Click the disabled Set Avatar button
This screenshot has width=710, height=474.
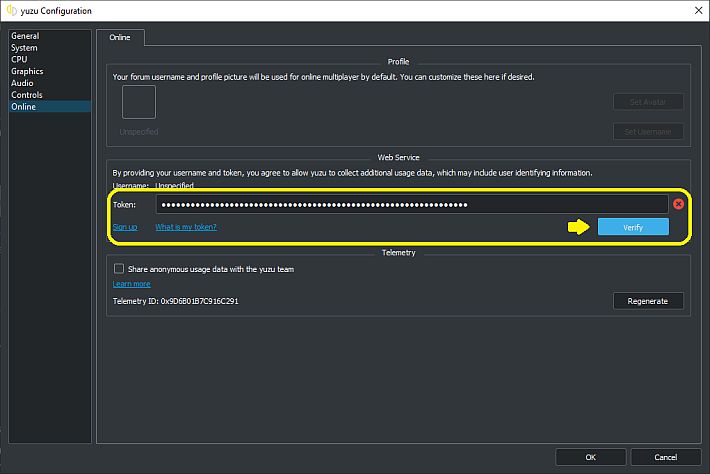pos(648,102)
